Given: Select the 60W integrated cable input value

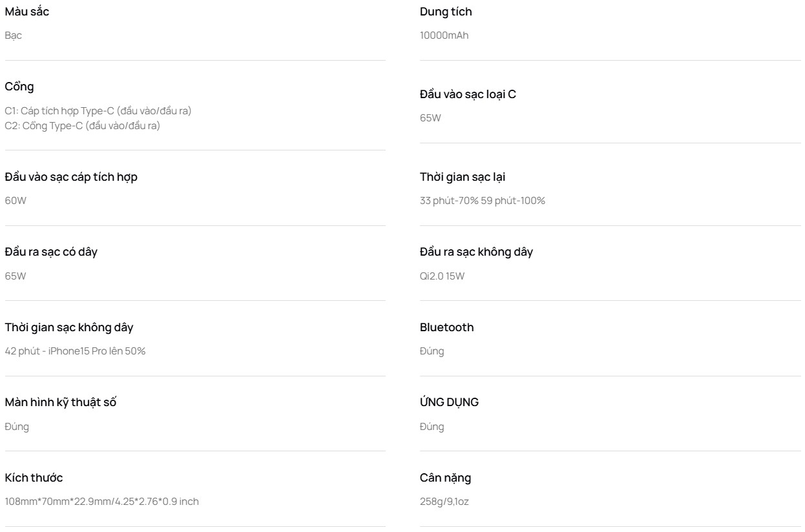Looking at the screenshot, I should [x=16, y=201].
